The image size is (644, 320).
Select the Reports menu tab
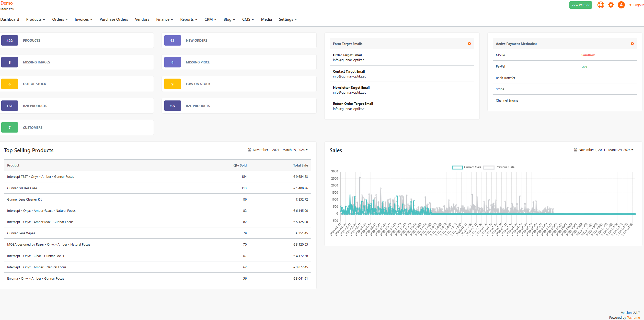(x=188, y=19)
